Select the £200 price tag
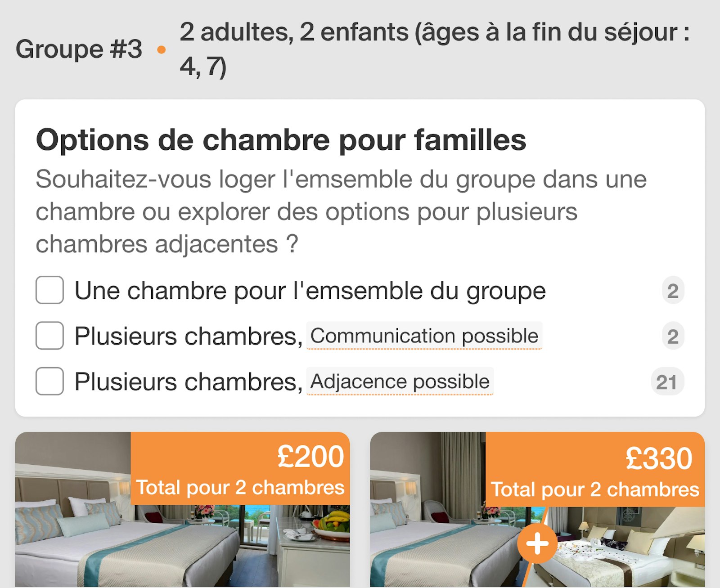 pos(310,457)
